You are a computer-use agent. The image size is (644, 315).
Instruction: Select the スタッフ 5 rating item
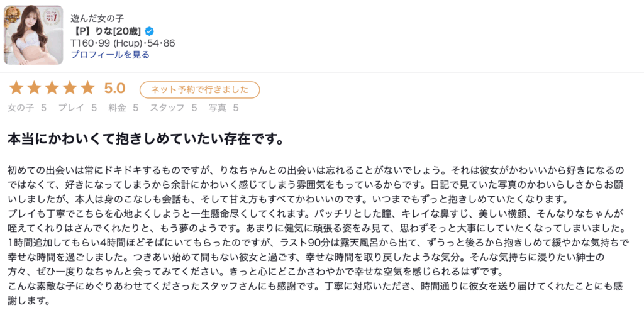[174, 108]
